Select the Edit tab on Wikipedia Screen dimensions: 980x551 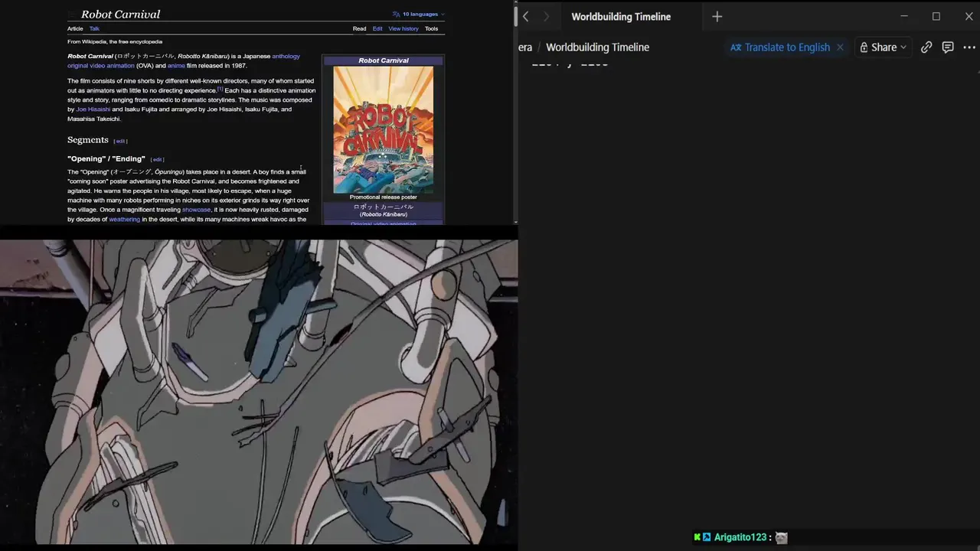[x=377, y=28]
